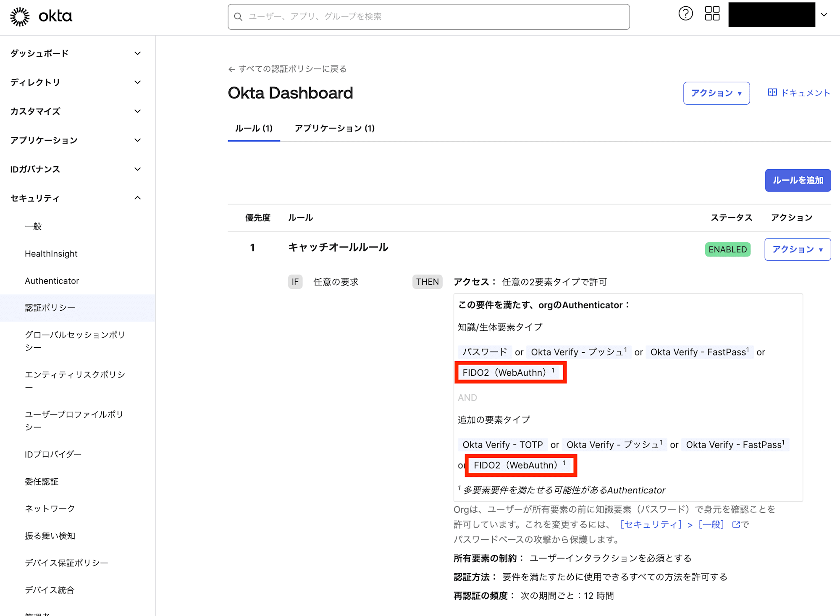Click the document book icon

point(772,92)
